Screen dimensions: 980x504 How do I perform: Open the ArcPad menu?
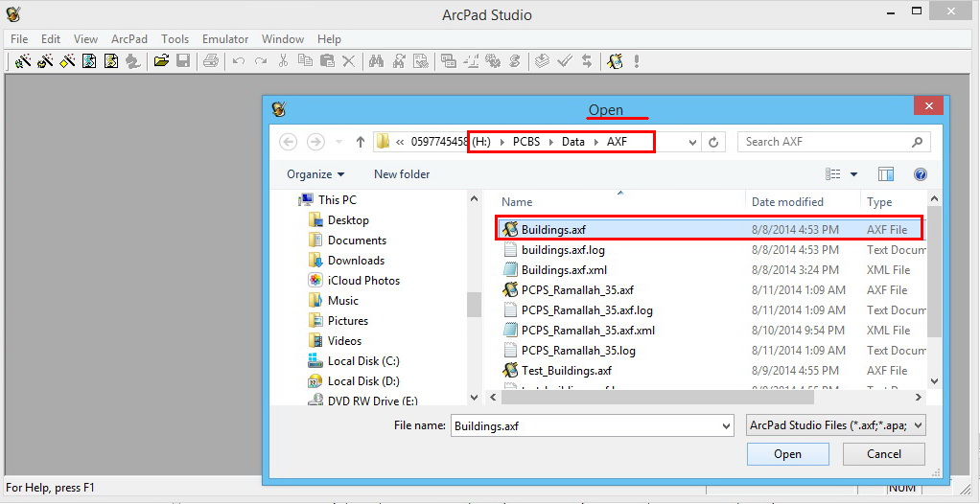click(x=129, y=38)
